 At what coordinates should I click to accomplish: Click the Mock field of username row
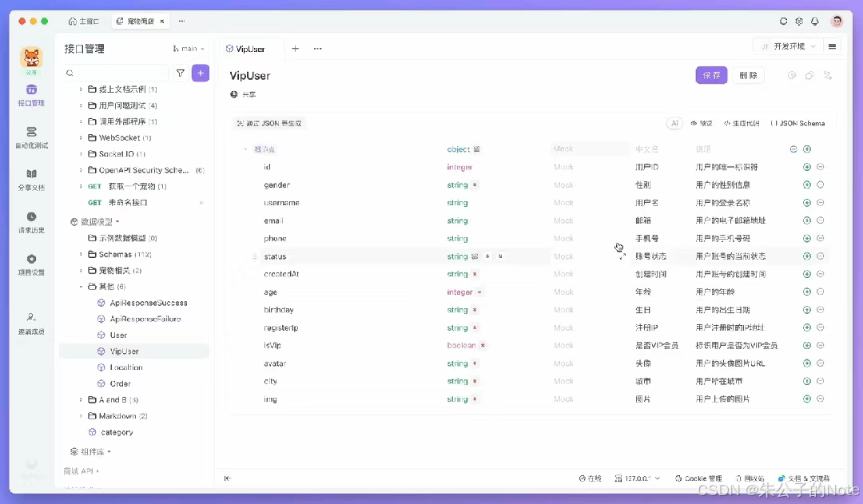click(x=590, y=203)
